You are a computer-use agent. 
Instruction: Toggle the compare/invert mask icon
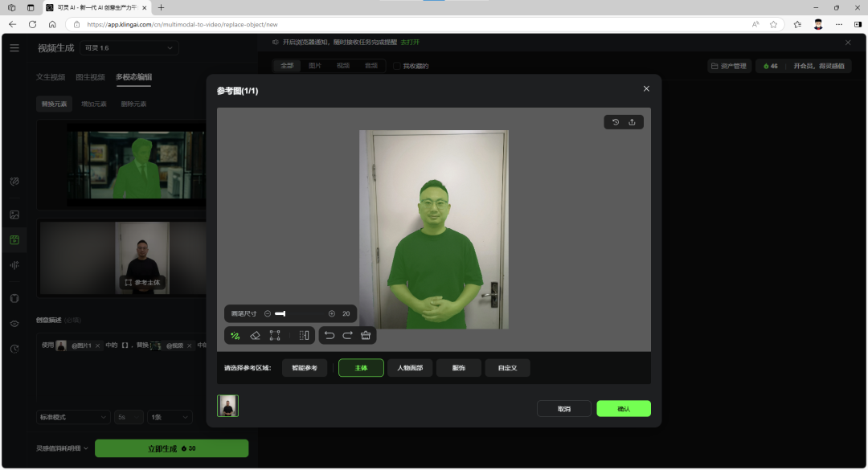(304, 336)
